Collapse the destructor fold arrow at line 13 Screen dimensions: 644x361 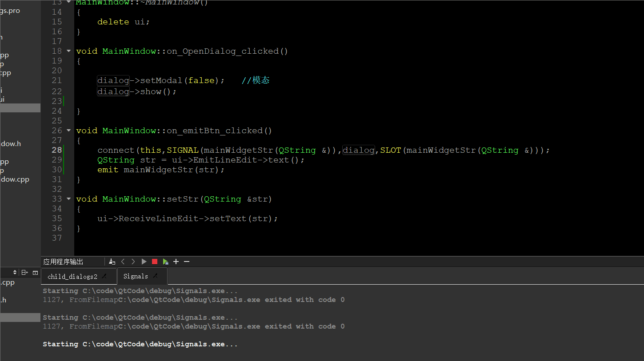pos(68,2)
